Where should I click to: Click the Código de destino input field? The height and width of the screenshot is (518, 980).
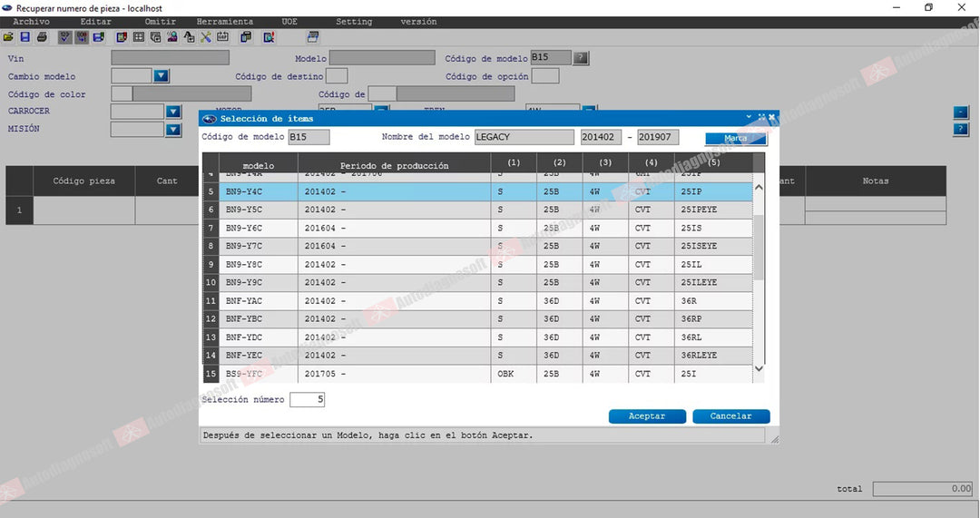[x=337, y=75]
